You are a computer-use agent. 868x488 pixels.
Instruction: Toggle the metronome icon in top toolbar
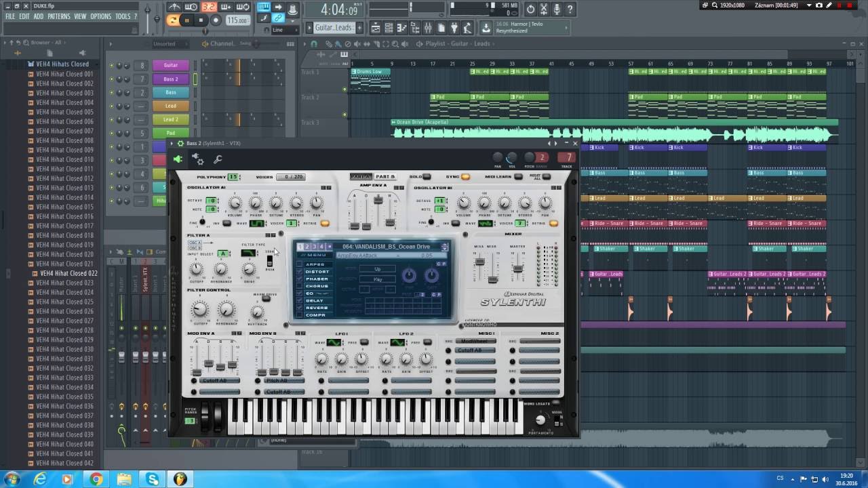[175, 7]
